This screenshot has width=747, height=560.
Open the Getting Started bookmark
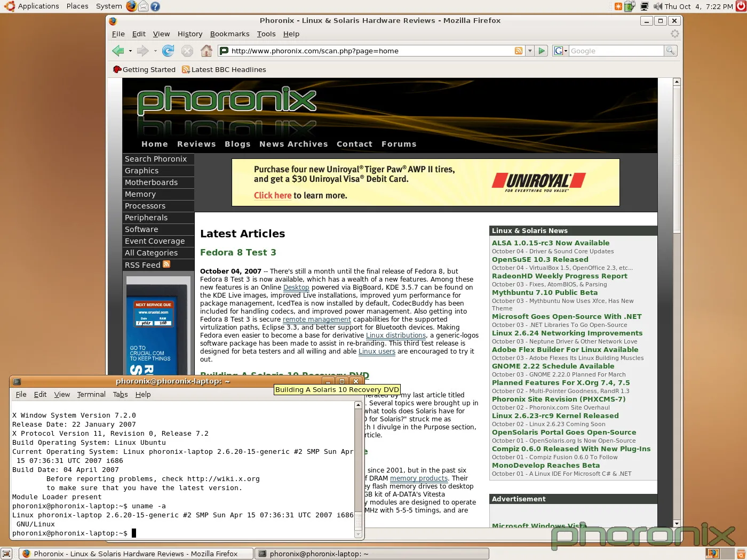(144, 69)
